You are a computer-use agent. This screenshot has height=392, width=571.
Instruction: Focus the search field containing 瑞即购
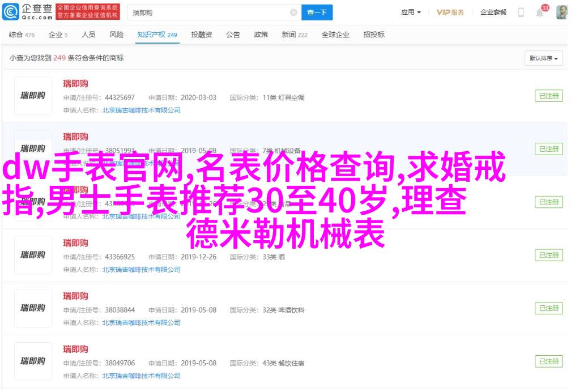click(x=214, y=13)
